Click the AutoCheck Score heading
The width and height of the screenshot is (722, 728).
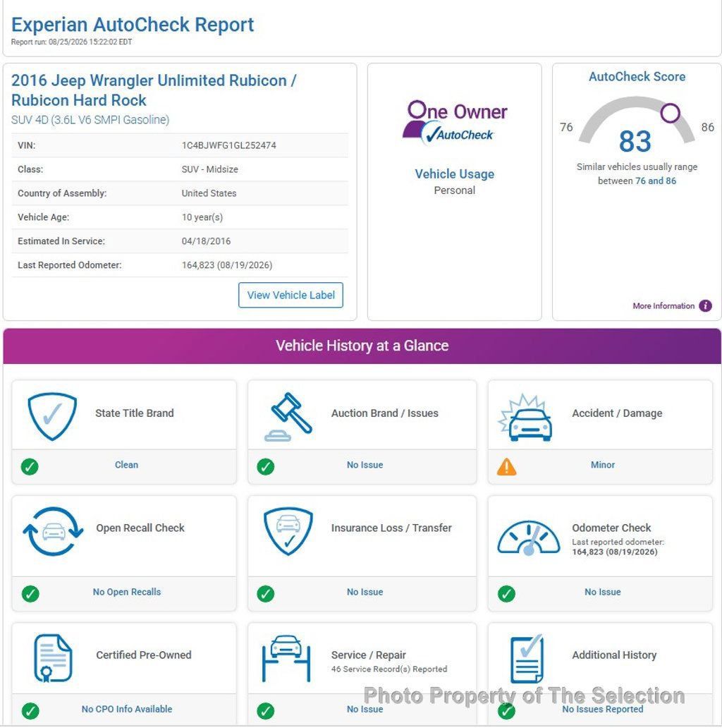[637, 77]
